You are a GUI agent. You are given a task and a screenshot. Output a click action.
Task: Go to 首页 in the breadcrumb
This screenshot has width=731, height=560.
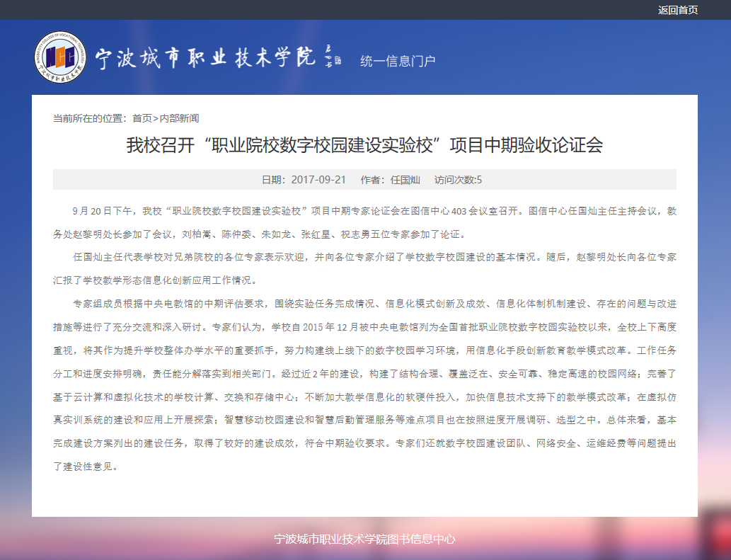click(142, 118)
